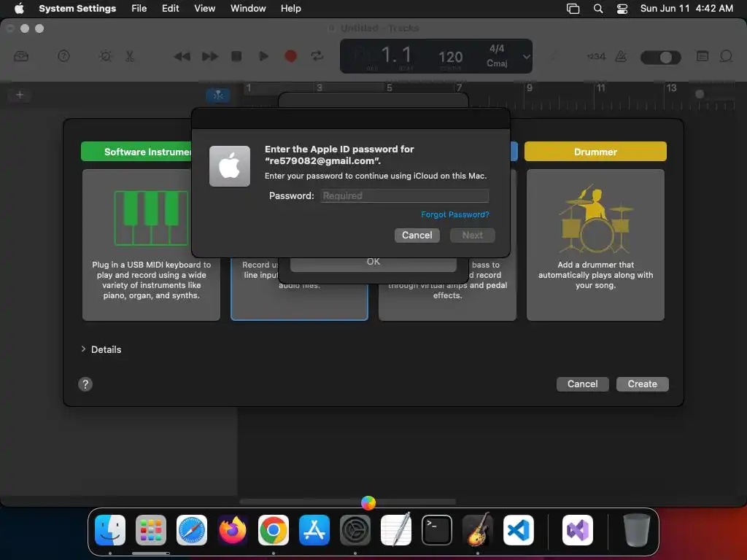The image size is (747, 560).
Task: Click the Fast Forward transport button
Action: (x=209, y=56)
